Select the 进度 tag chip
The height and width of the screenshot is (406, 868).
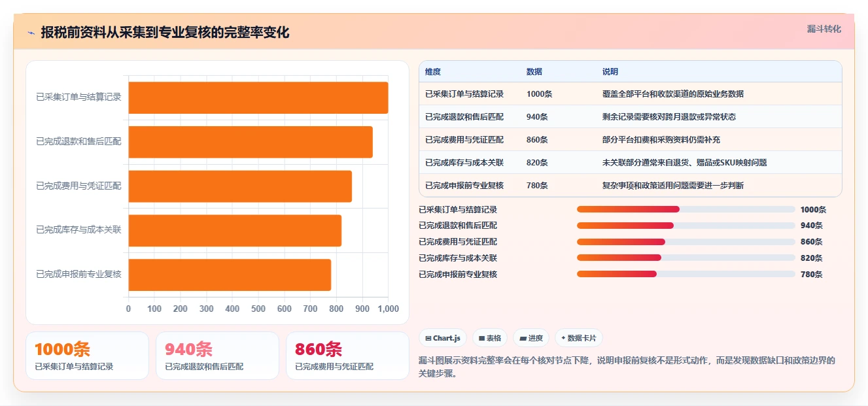coord(531,338)
